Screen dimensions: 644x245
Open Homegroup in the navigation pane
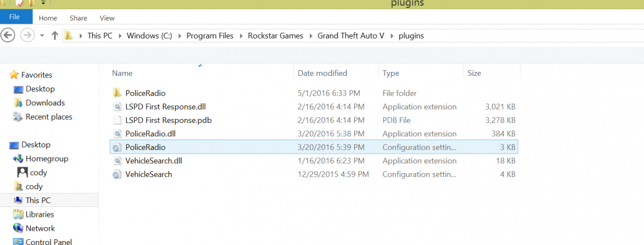coord(47,158)
